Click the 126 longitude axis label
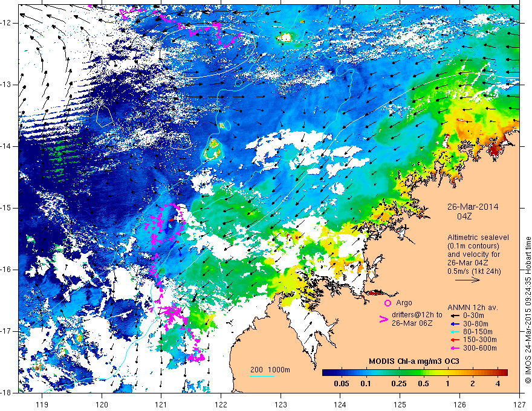The image size is (532, 411). click(x=459, y=404)
